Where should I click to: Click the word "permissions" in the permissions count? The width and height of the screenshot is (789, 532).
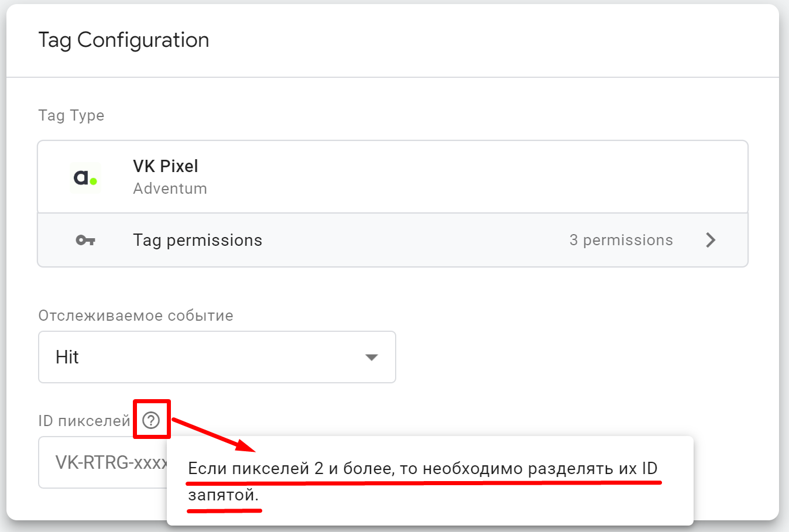coord(627,240)
